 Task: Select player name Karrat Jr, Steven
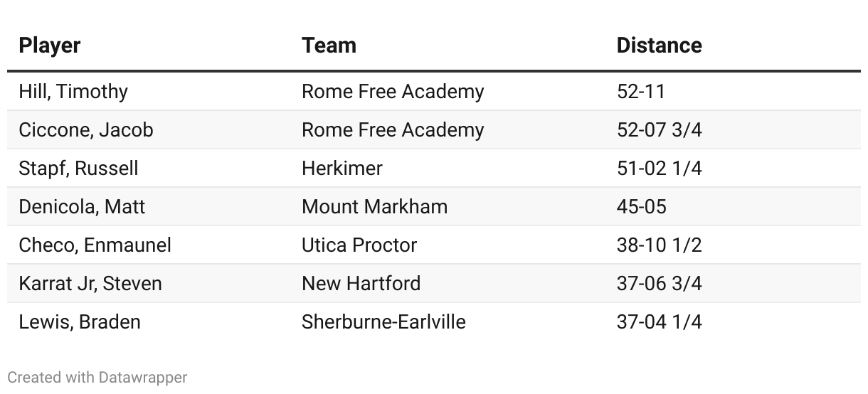[x=90, y=284]
